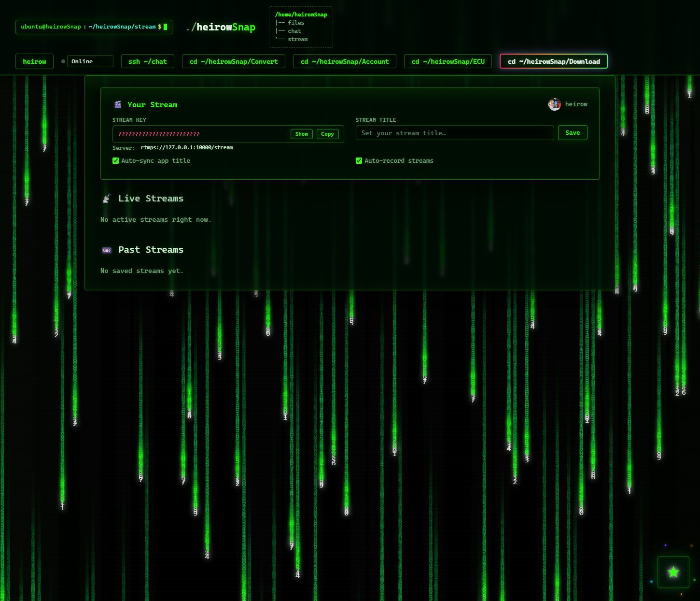Click the 'No active streams right now.' text

(156, 220)
